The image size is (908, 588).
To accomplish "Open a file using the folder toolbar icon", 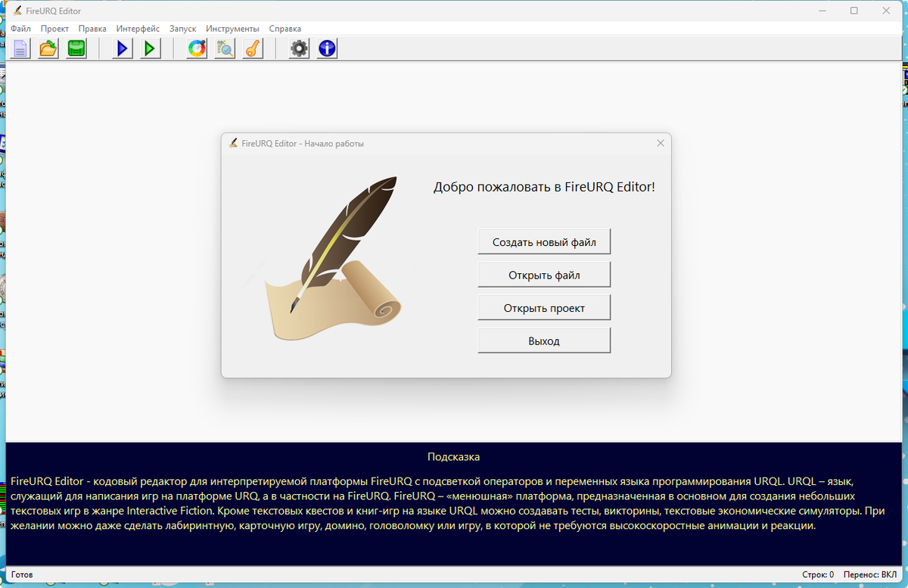I will (47, 48).
